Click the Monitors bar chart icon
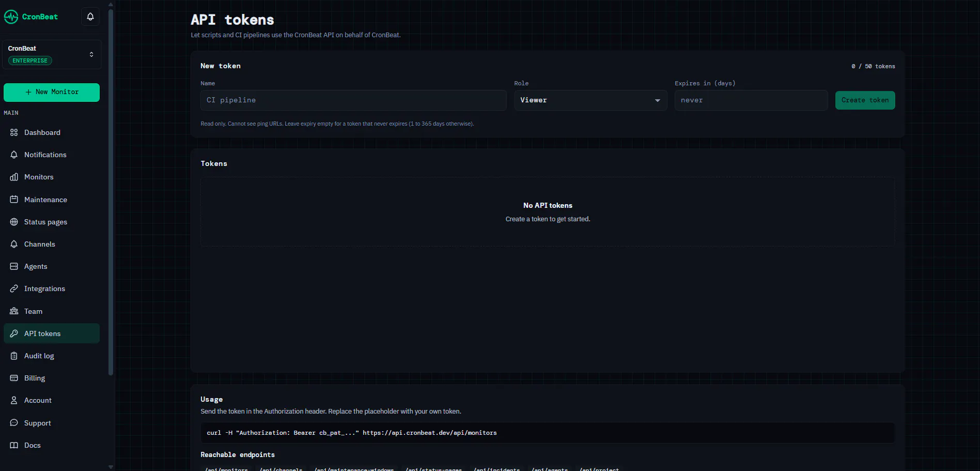The image size is (980, 471). click(14, 177)
